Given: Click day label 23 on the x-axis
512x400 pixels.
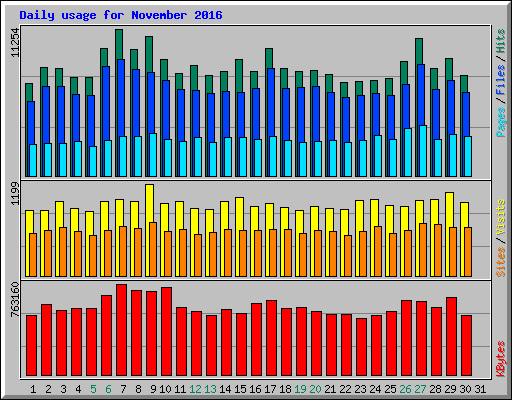Looking at the screenshot, I should pyautogui.click(x=360, y=389).
